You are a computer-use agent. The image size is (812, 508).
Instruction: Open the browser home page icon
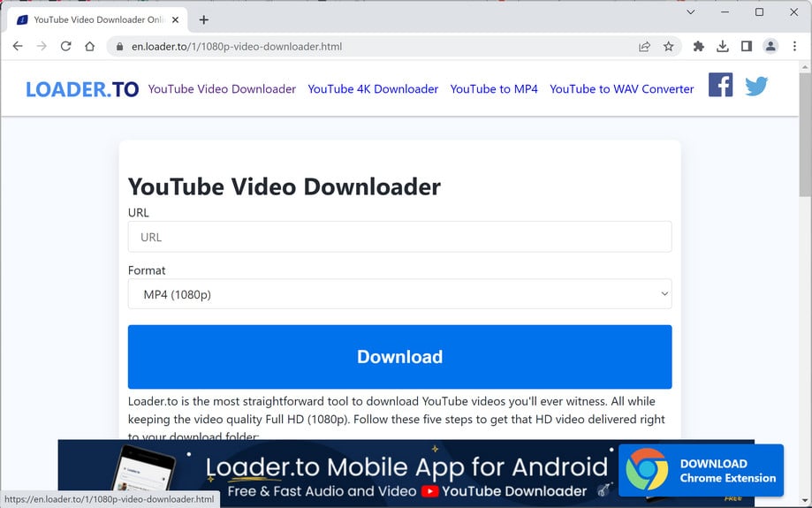coord(89,46)
